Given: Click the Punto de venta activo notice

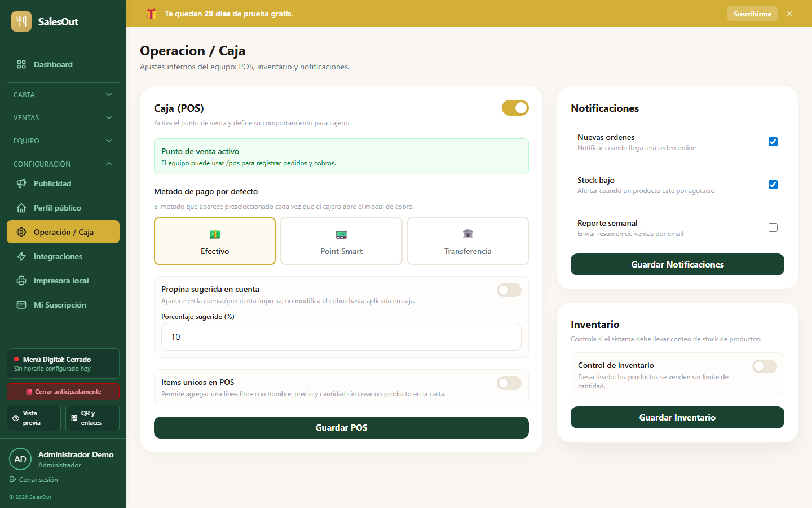Looking at the screenshot, I should (341, 156).
